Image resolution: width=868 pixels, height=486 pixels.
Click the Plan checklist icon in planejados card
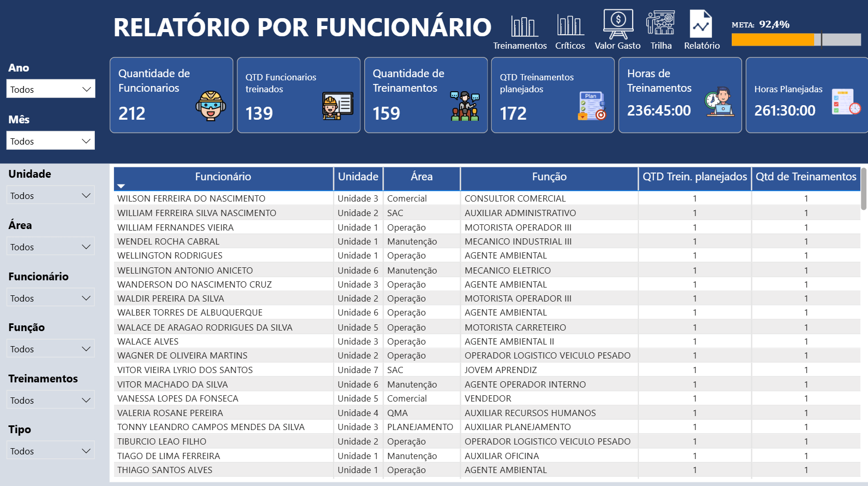pos(592,106)
